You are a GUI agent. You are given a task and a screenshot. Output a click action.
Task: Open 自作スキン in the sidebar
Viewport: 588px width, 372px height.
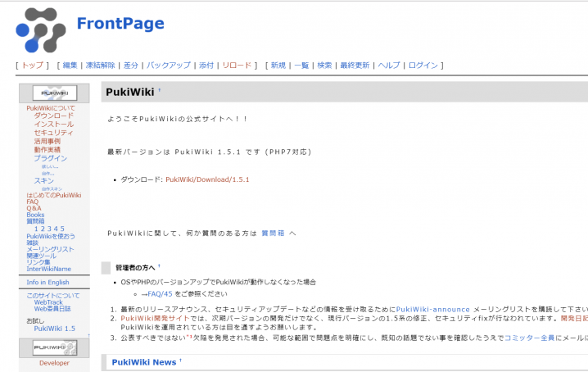click(x=52, y=188)
